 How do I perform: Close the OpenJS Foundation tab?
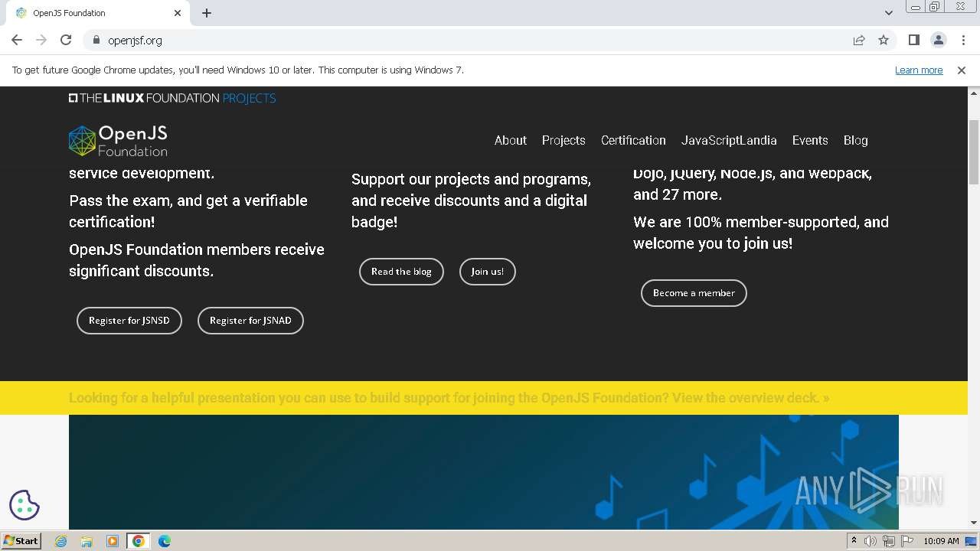pos(178,13)
